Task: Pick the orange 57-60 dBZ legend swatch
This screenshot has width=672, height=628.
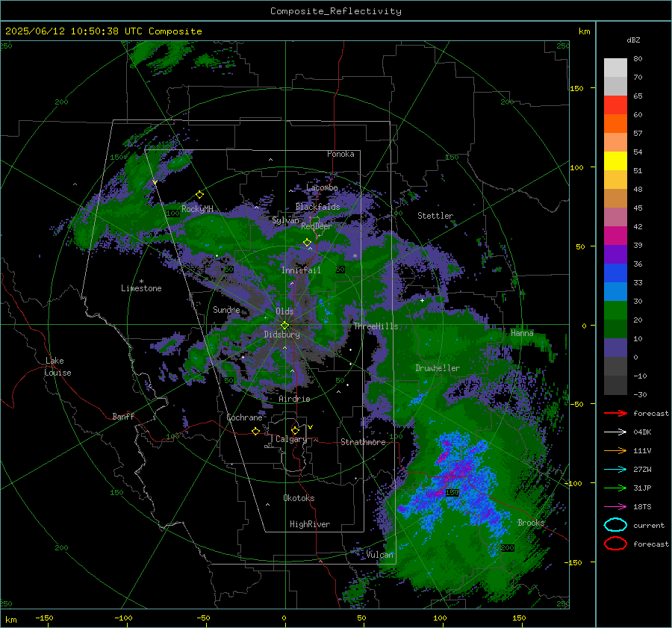Action: coord(615,124)
